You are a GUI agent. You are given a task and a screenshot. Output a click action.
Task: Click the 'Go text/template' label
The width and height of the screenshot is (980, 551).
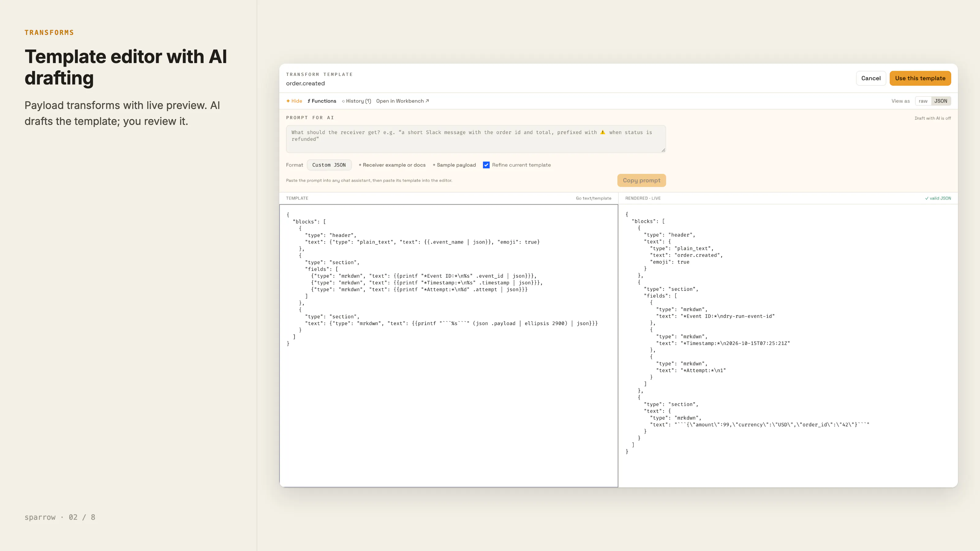pyautogui.click(x=594, y=198)
